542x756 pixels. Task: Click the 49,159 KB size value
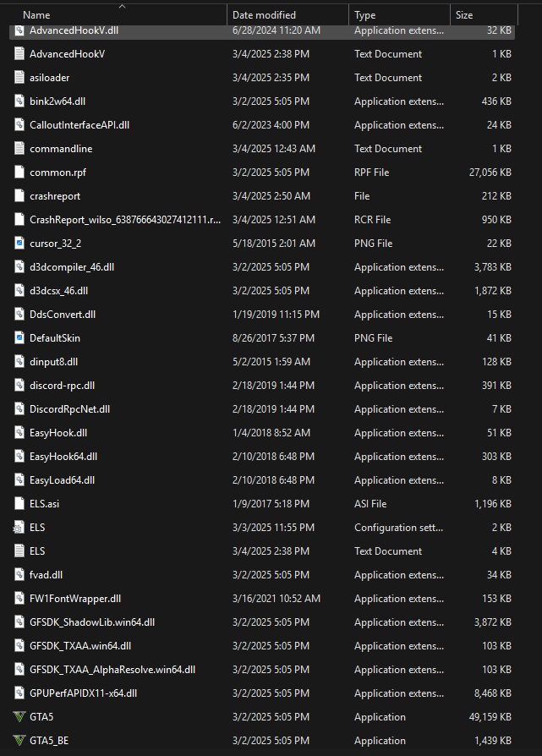pyautogui.click(x=490, y=717)
